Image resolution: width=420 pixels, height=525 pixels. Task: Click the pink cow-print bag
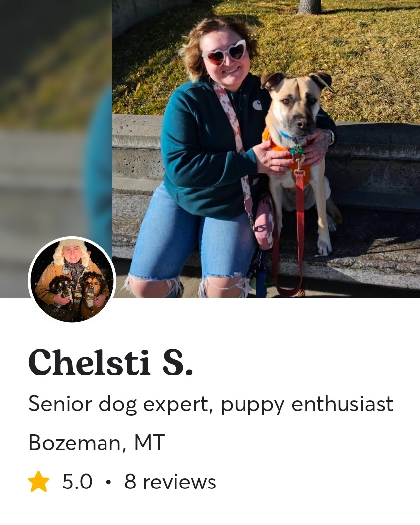coord(263,223)
